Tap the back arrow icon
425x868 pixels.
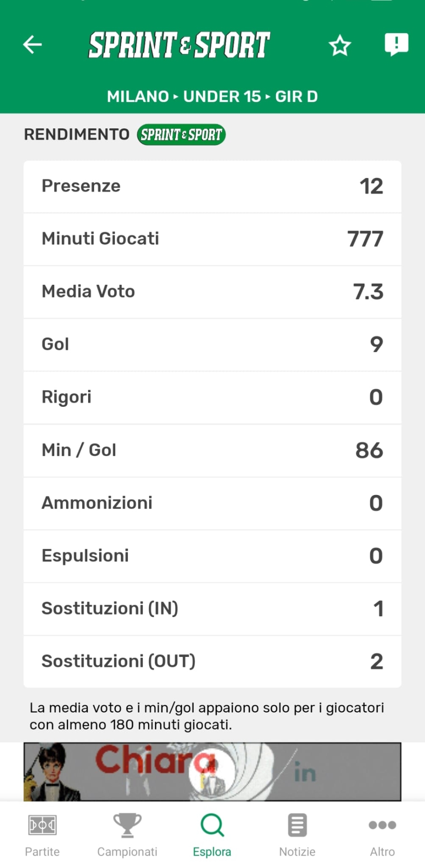[x=33, y=44]
